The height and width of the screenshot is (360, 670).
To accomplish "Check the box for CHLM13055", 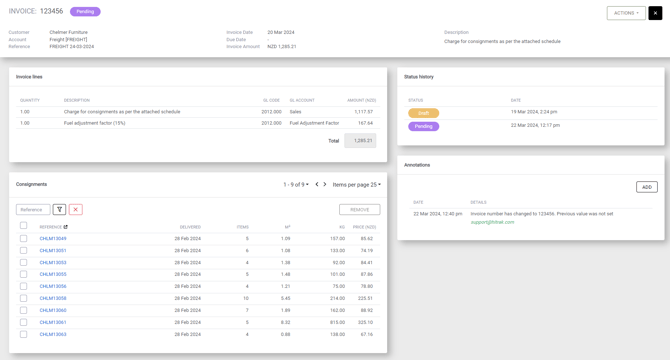I will (24, 274).
